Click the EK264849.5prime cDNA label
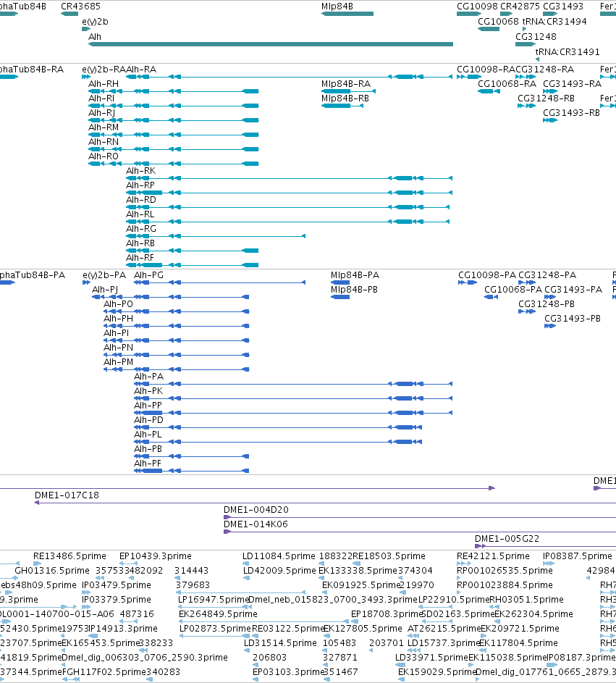Image resolution: width=616 pixels, height=683 pixels. point(218,614)
